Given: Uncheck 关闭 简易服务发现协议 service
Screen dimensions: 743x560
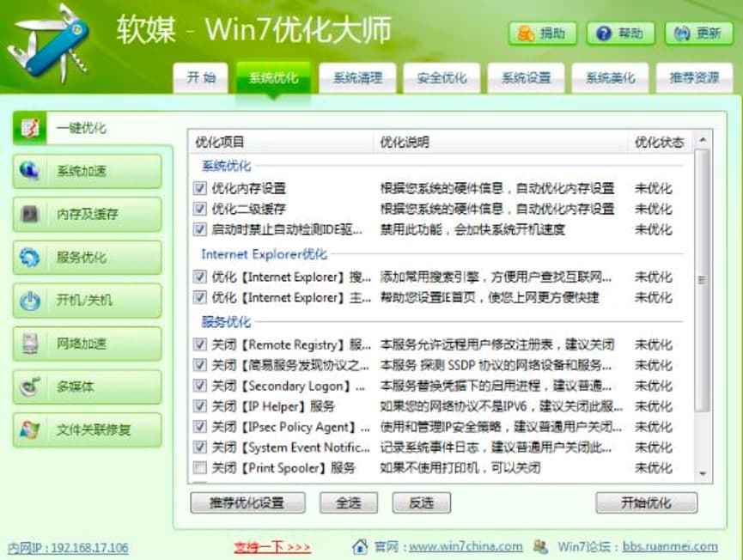Looking at the screenshot, I should (x=199, y=365).
